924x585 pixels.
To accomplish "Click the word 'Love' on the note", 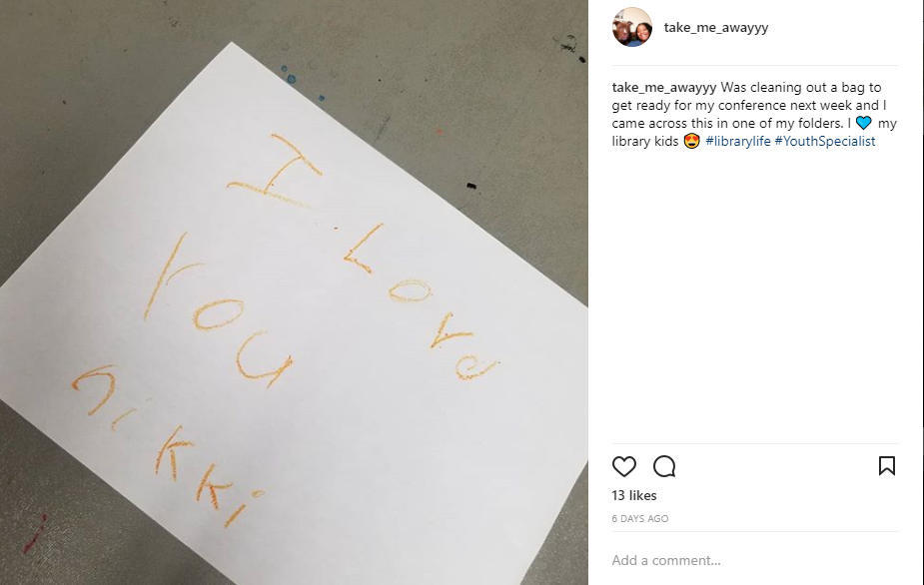I will [422, 302].
